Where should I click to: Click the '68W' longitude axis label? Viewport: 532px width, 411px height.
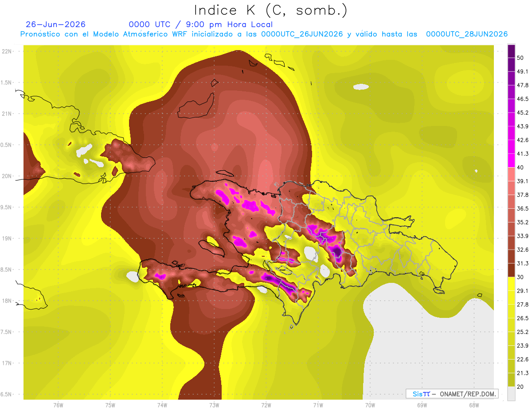click(x=473, y=405)
